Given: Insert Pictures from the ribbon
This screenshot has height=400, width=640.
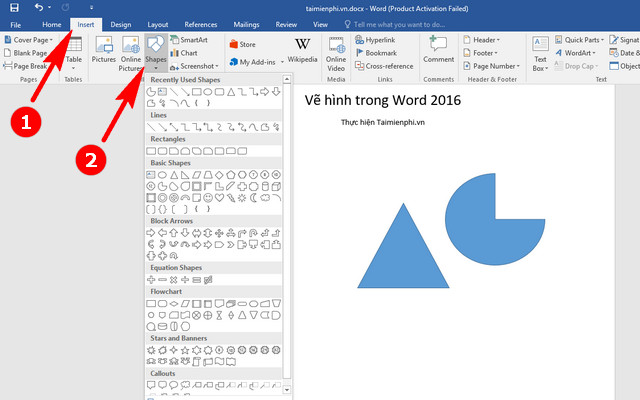Looking at the screenshot, I should click(x=104, y=49).
